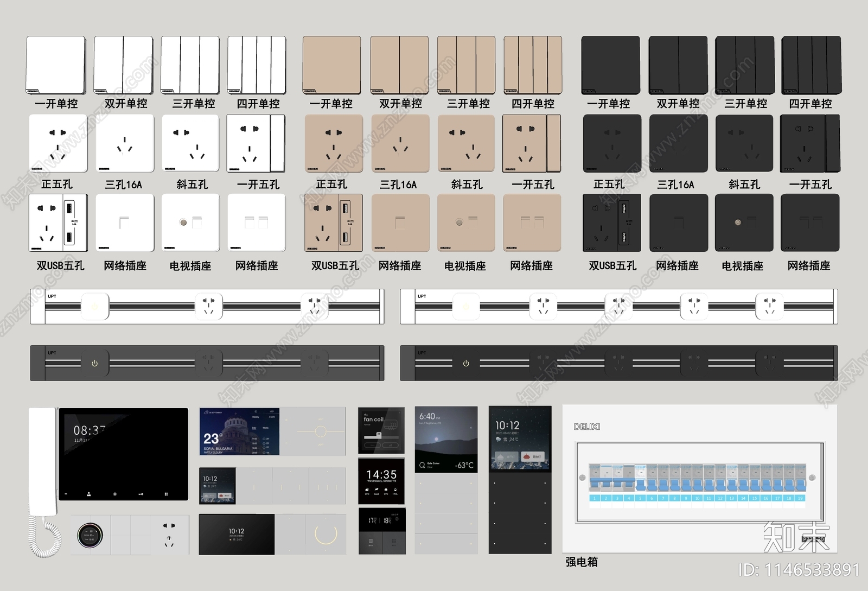This screenshot has width=868, height=591.
Task: Open the fan coil thermostat panel
Action: 381,430
